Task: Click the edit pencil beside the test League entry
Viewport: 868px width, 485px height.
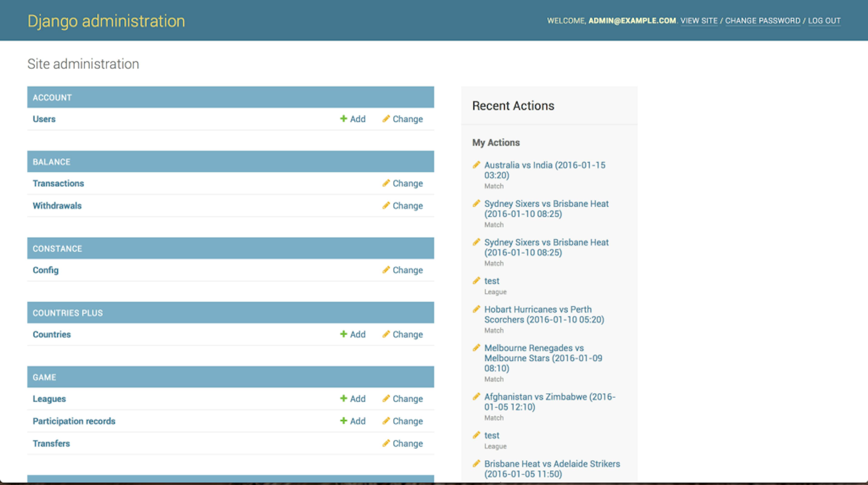Action: pyautogui.click(x=477, y=280)
